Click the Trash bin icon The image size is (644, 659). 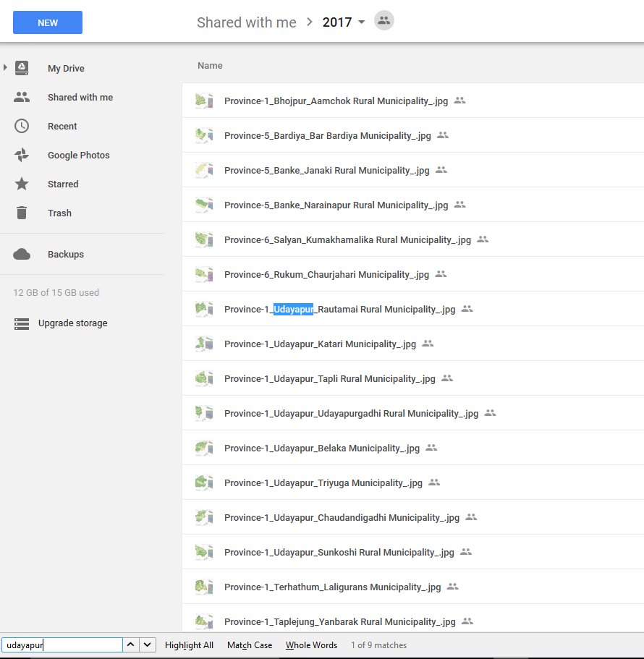(22, 213)
